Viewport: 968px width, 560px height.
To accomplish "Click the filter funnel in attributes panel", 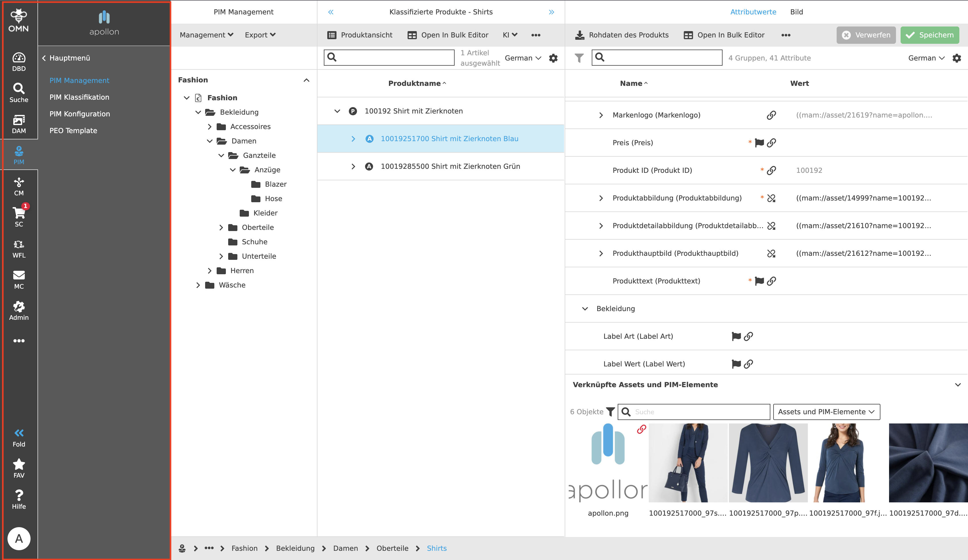I will coord(579,58).
